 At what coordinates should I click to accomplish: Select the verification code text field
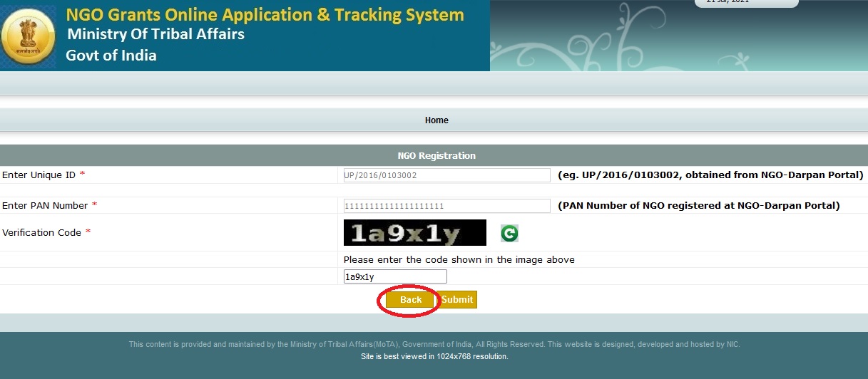tap(395, 277)
